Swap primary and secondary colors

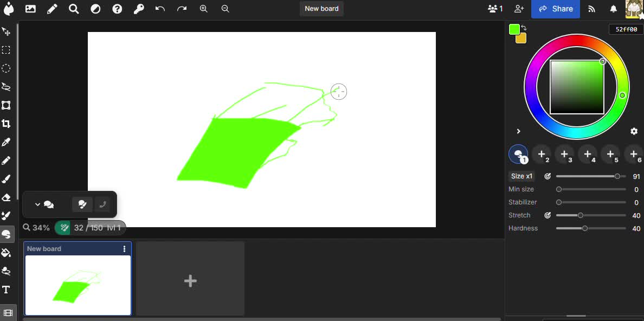point(524,28)
